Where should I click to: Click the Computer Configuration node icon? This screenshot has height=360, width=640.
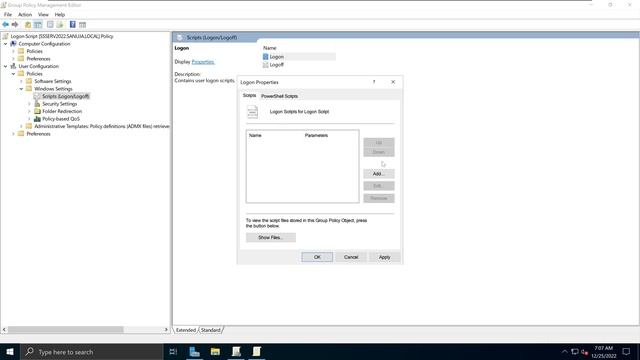[13, 44]
